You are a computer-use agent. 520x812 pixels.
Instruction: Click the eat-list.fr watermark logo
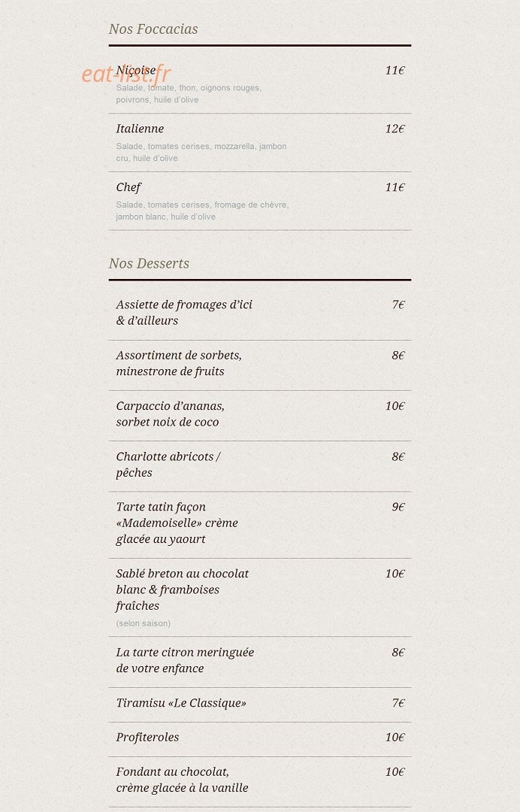tap(126, 74)
